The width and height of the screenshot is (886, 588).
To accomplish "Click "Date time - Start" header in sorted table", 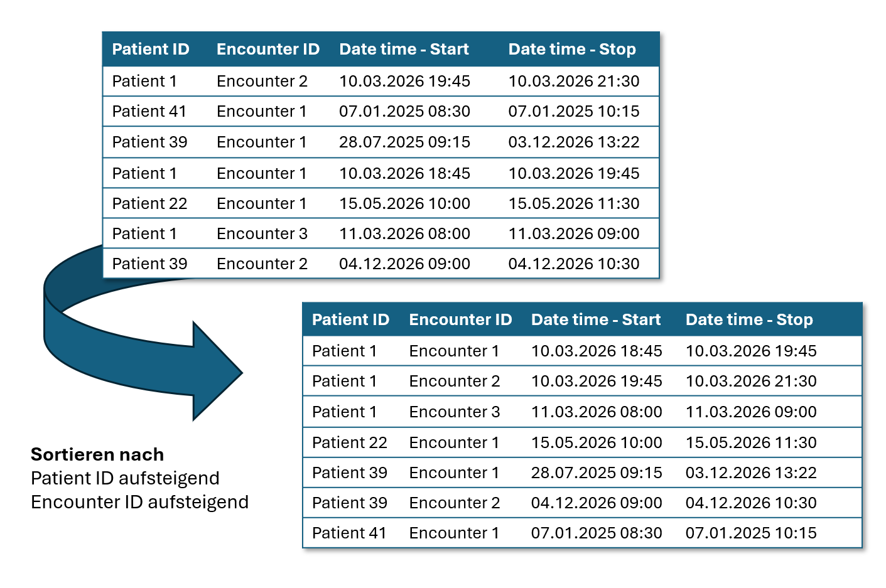I will click(595, 320).
